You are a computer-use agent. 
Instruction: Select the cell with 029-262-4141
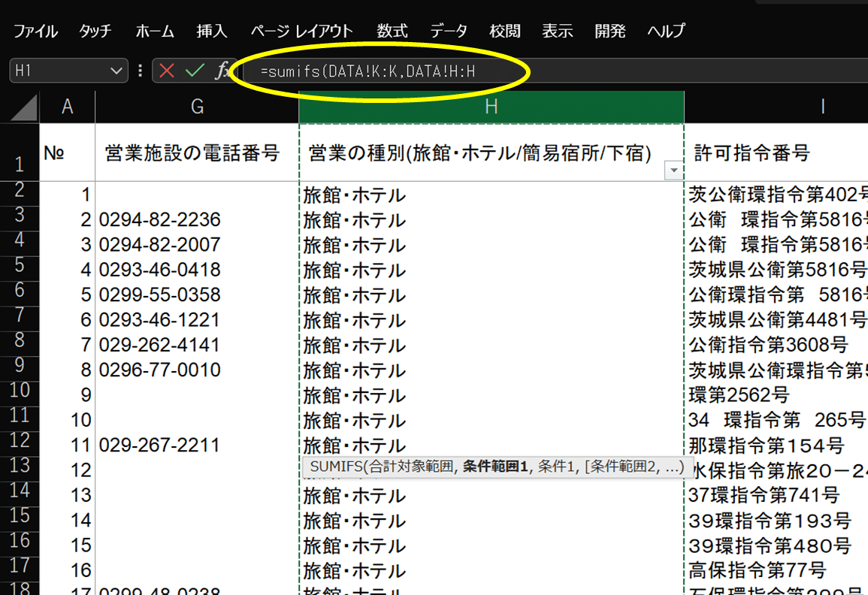pyautogui.click(x=197, y=345)
